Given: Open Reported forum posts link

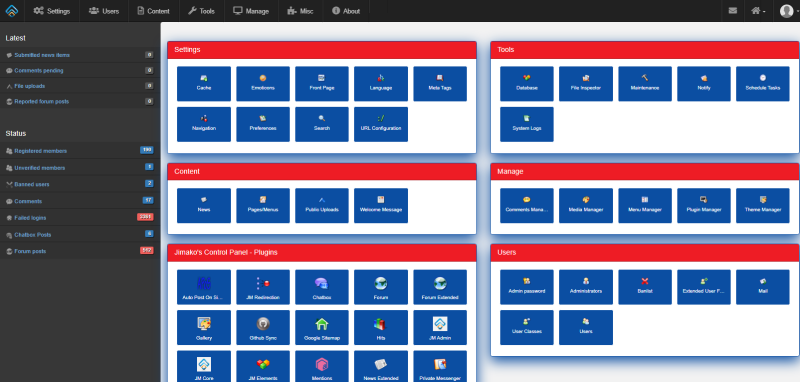Looking at the screenshot, I should (41, 101).
